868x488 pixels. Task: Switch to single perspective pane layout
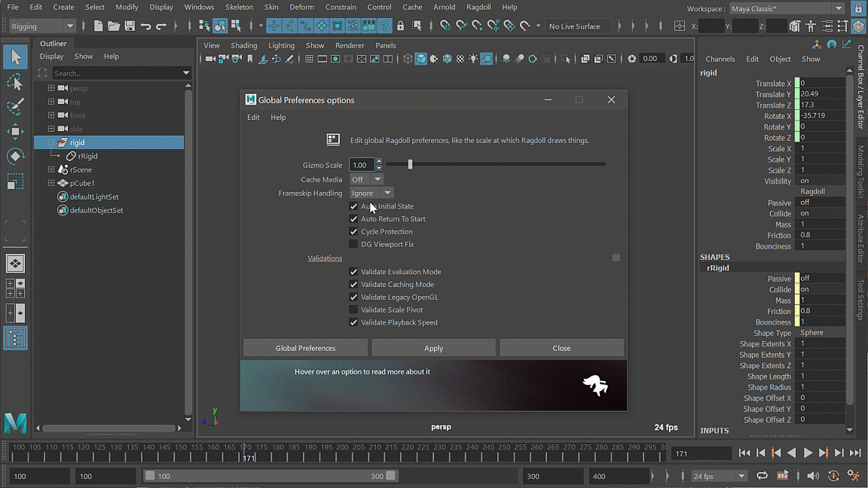coord(15,264)
